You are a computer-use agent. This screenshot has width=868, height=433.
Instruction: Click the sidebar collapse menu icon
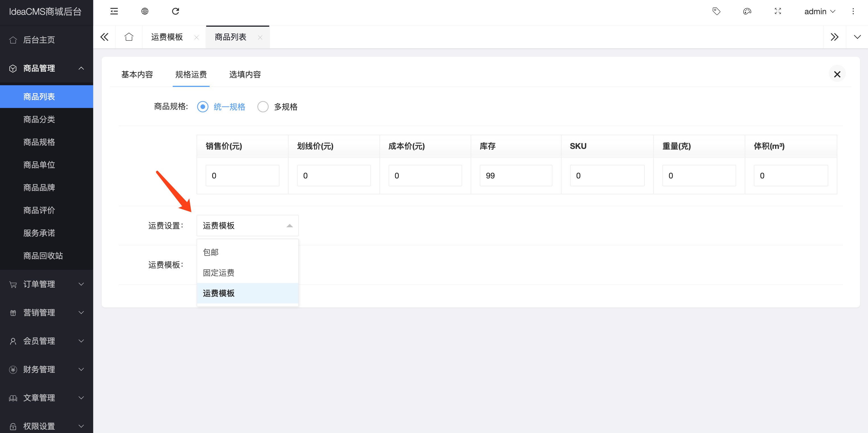pyautogui.click(x=114, y=11)
